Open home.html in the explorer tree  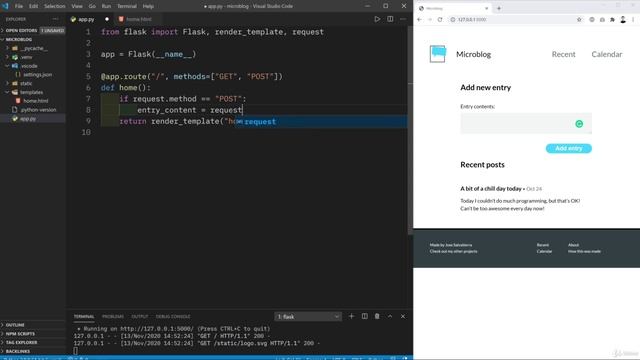(36, 101)
